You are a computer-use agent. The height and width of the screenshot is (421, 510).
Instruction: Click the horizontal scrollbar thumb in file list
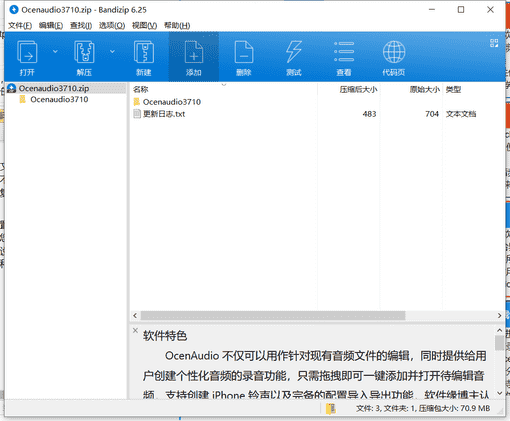273,315
